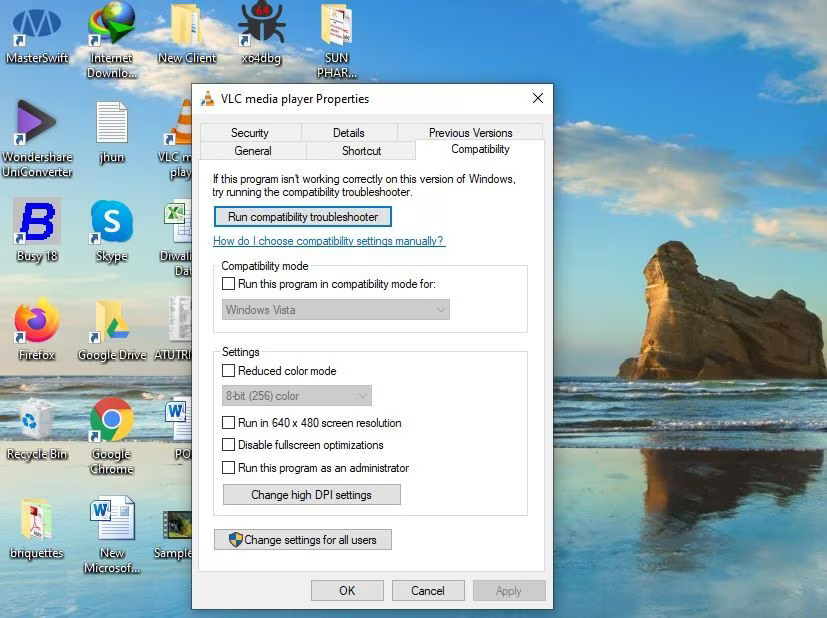Enable Run this program in compatibility mode
This screenshot has height=618, width=827.
pos(228,284)
